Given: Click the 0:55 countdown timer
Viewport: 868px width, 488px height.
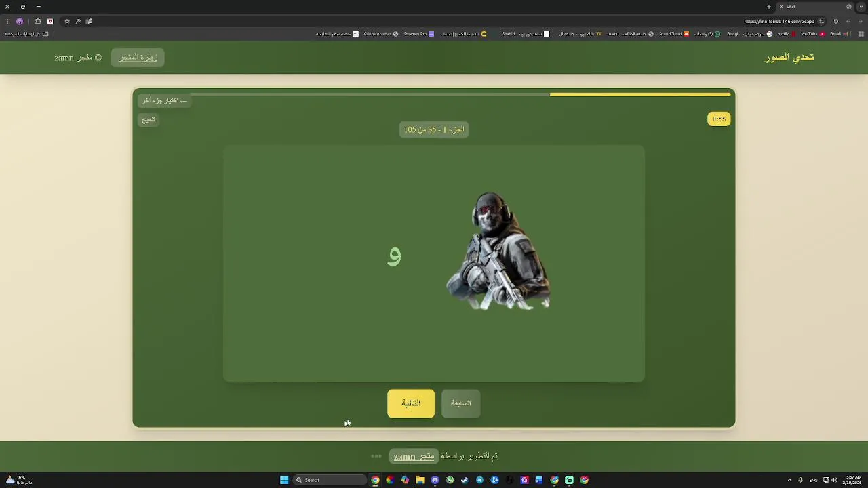Looking at the screenshot, I should (x=719, y=119).
